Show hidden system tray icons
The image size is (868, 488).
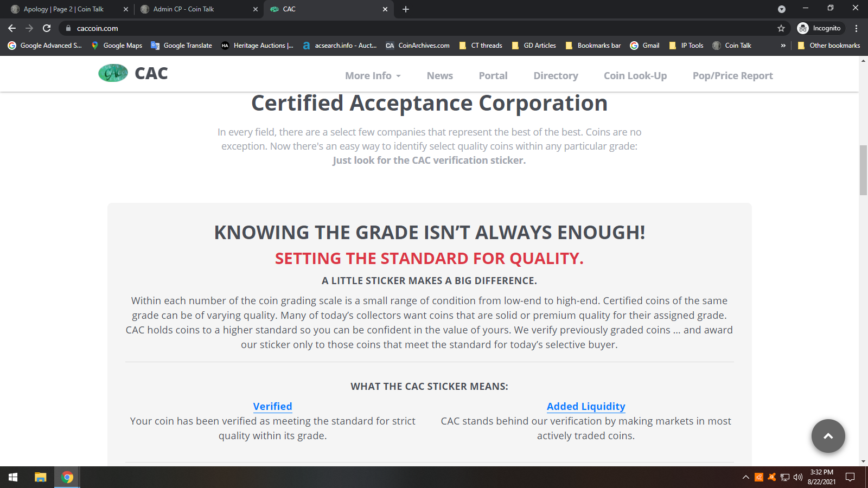click(745, 477)
